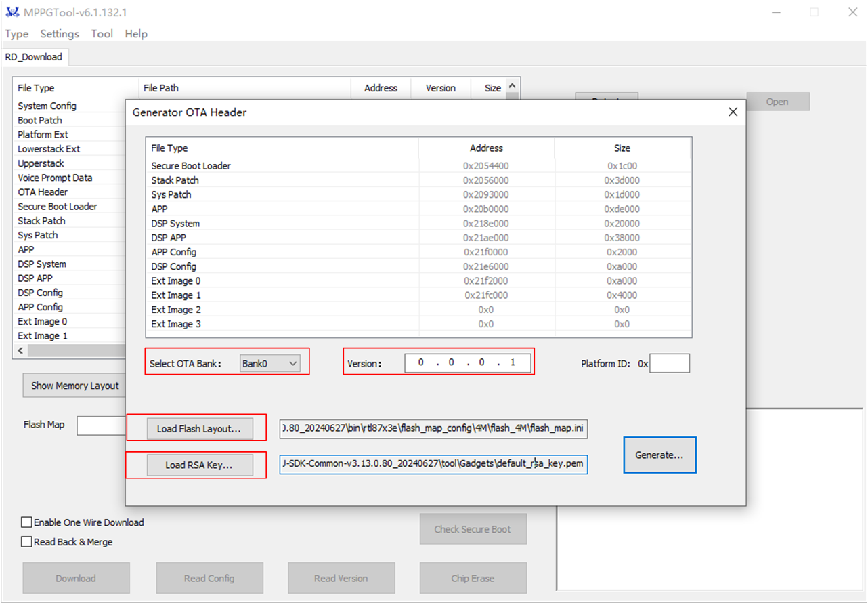Click the Generate... button
This screenshot has width=868, height=603.
coord(659,455)
